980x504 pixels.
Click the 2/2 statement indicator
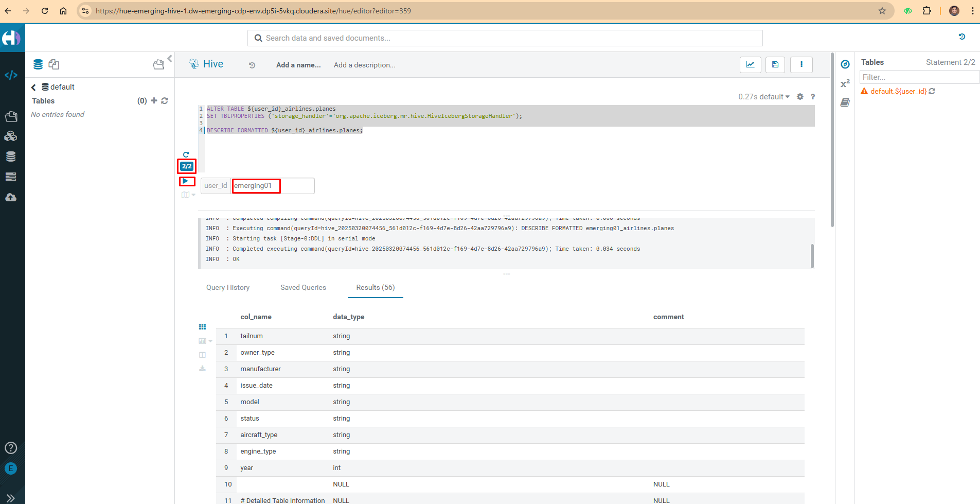point(187,166)
